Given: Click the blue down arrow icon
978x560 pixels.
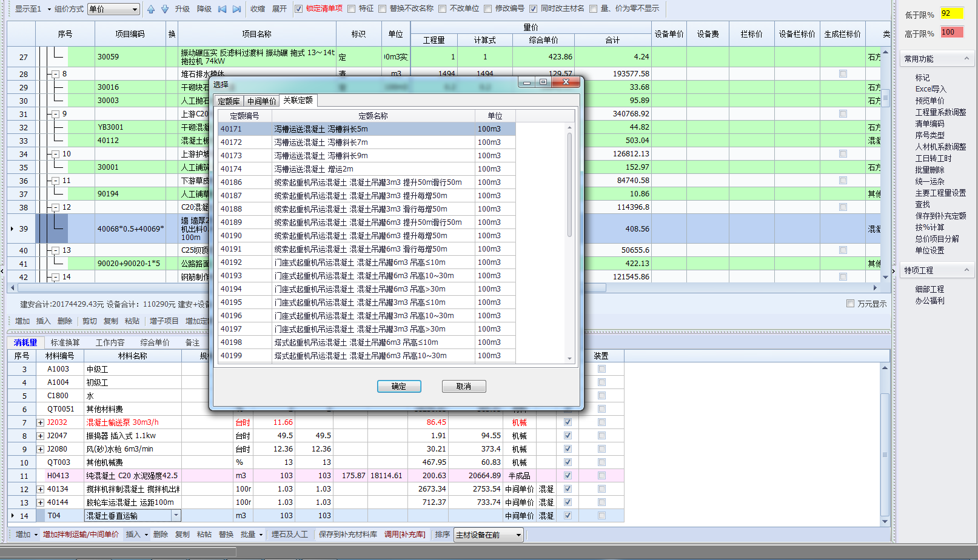Looking at the screenshot, I should [164, 9].
